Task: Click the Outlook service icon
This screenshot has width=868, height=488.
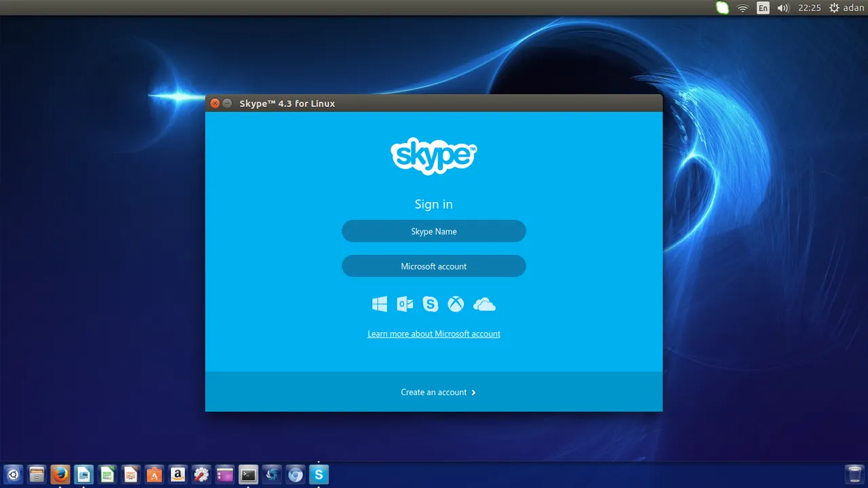Action: pyautogui.click(x=405, y=304)
